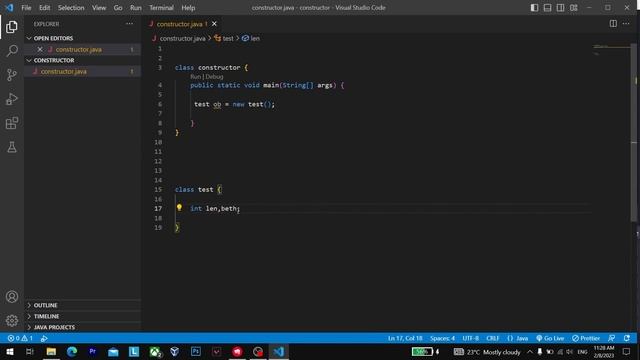Viewport: 640px width, 360px height.
Task: Click Ln 17, Col 18 in status bar
Action: [x=405, y=338]
